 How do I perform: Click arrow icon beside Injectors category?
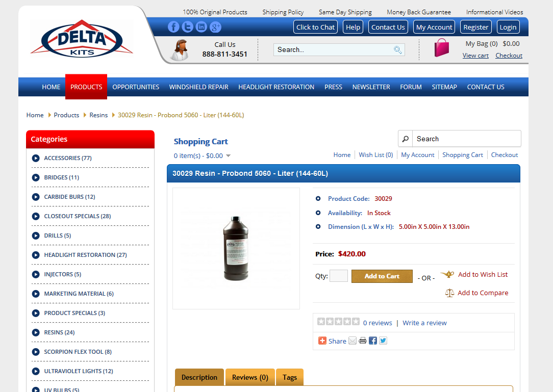click(36, 274)
